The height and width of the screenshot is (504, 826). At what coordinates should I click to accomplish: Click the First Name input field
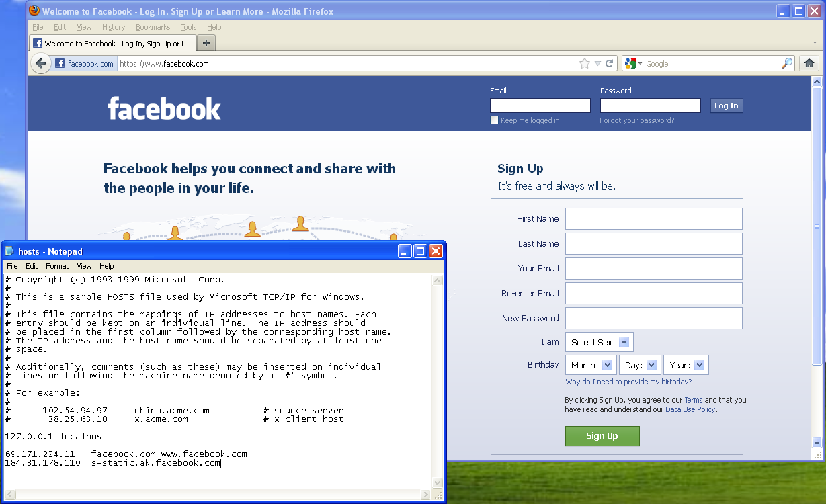tap(653, 219)
